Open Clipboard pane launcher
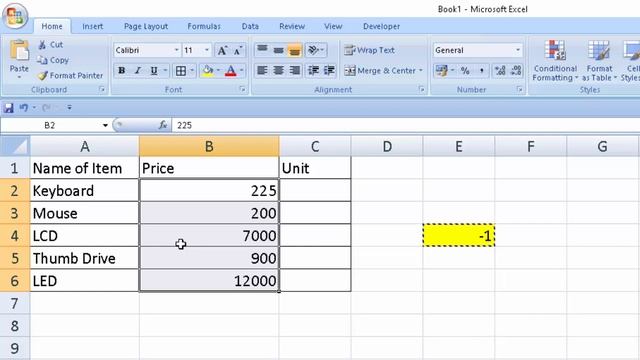The width and height of the screenshot is (640, 360). click(x=102, y=89)
